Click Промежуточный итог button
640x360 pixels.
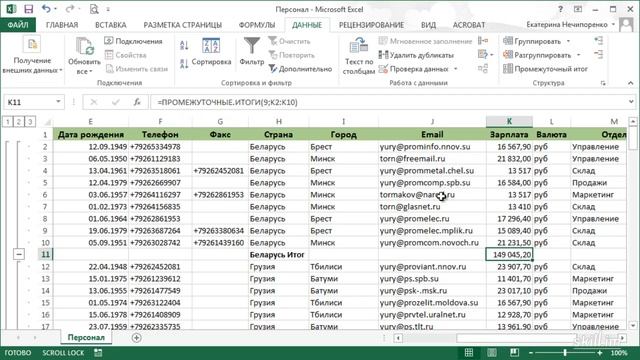point(545,69)
